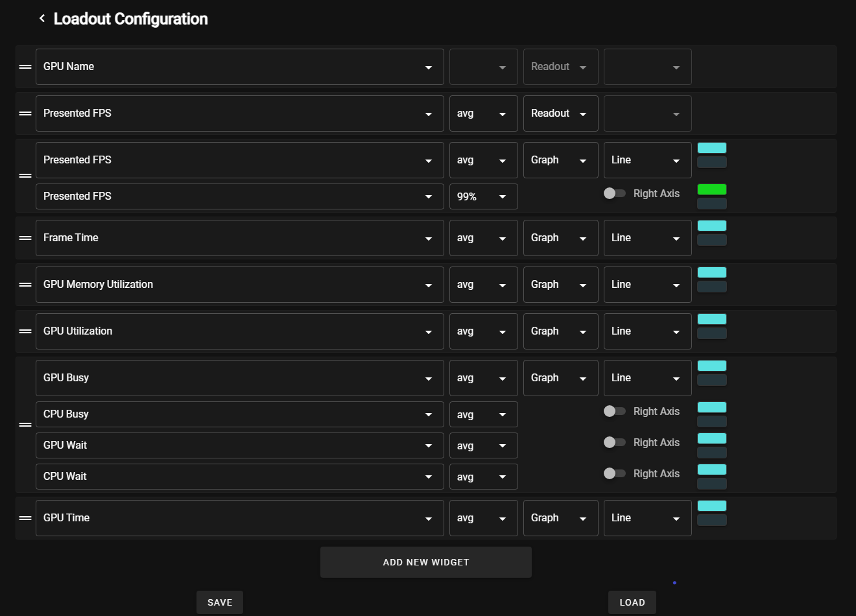Change the avg stat for Frame Time
Image resolution: width=856 pixels, height=616 pixels.
coord(484,238)
